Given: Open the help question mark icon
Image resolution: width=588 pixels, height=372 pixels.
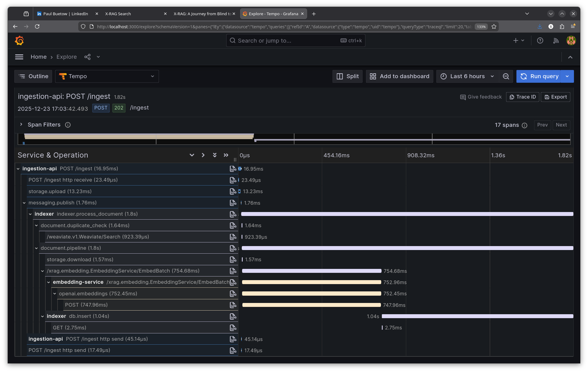Looking at the screenshot, I should 540,40.
